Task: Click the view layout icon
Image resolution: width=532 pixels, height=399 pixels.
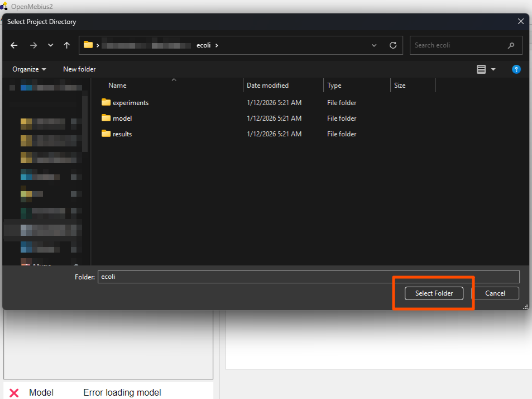Action: (481, 69)
